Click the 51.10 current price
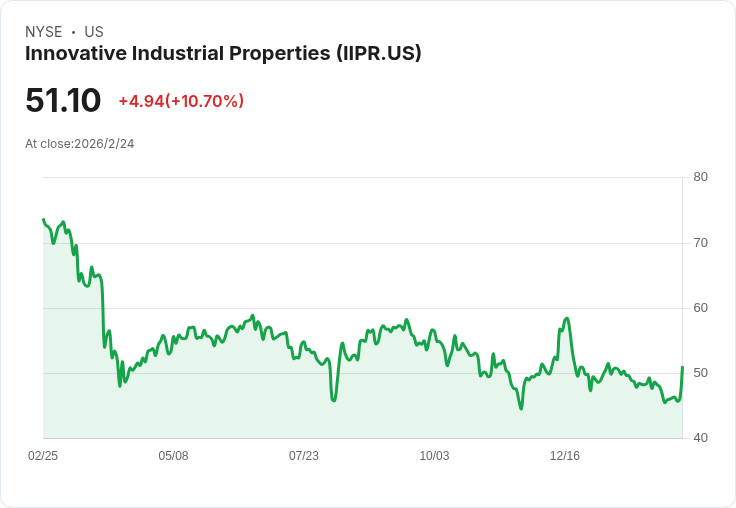Image resolution: width=736 pixels, height=508 pixels. pos(63,100)
